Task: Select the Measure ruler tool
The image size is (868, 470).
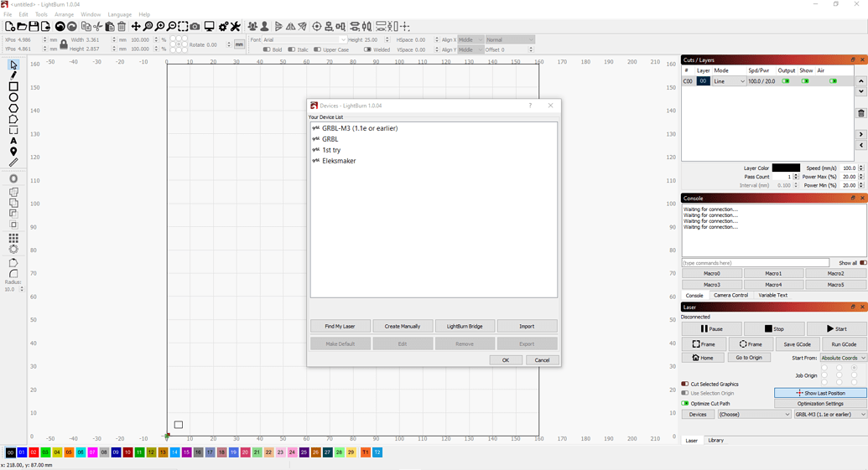Action: tap(13, 163)
